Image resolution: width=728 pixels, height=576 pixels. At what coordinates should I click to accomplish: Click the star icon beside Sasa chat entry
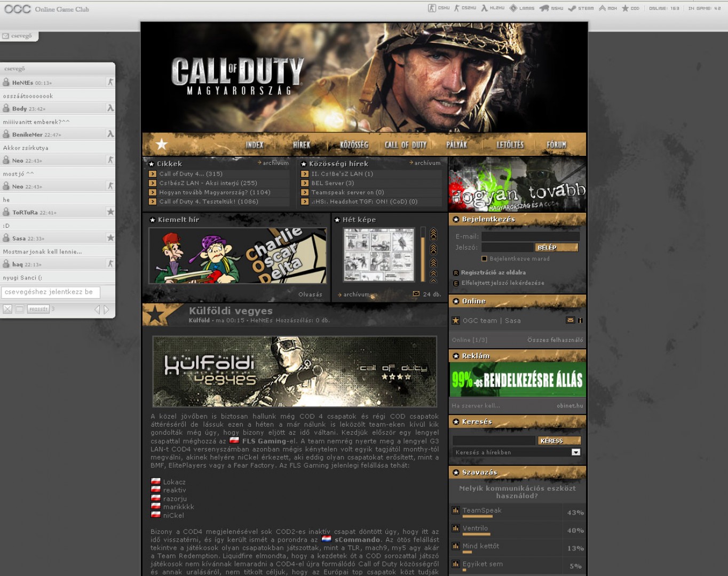(x=110, y=238)
